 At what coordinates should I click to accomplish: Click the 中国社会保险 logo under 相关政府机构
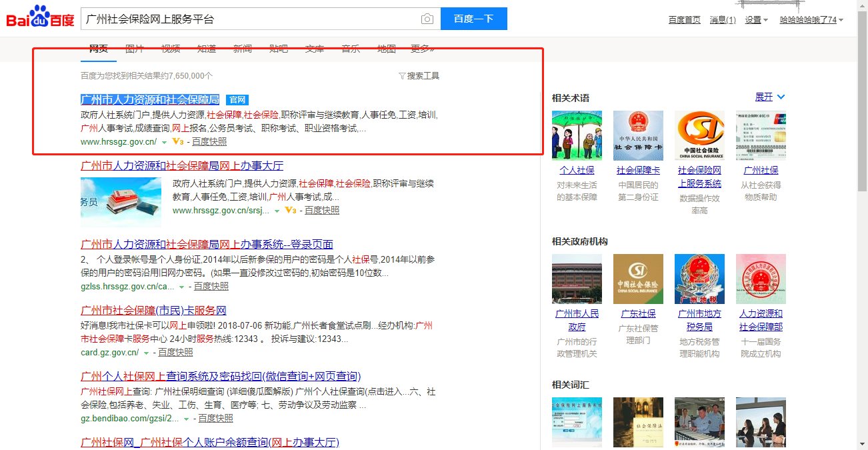(637, 279)
